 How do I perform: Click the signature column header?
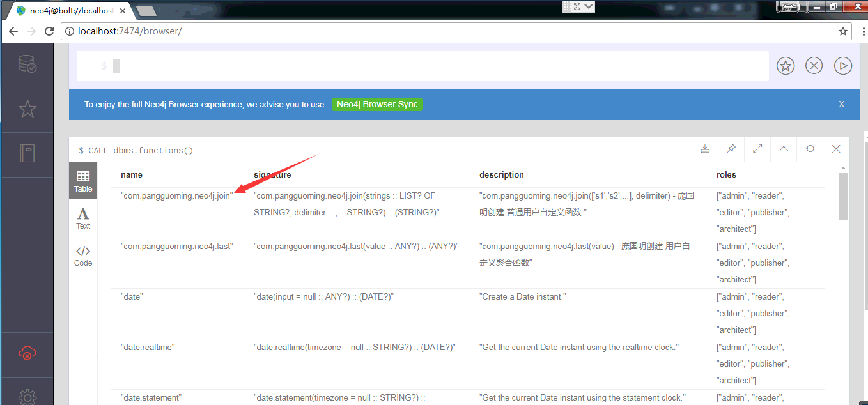272,174
